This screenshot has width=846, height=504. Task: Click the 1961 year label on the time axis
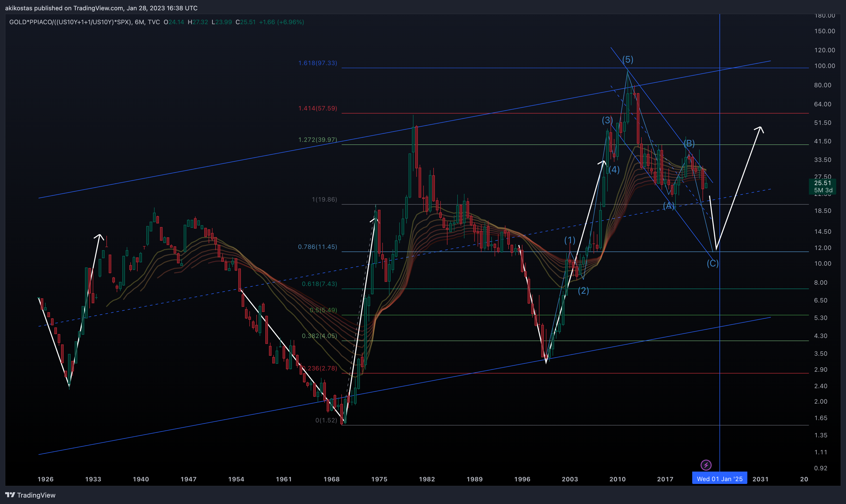point(284,479)
